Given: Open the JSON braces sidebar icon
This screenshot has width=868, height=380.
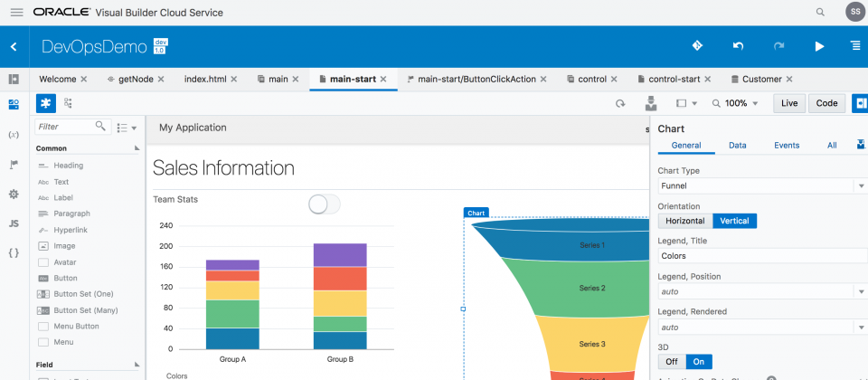Looking at the screenshot, I should pyautogui.click(x=14, y=253).
